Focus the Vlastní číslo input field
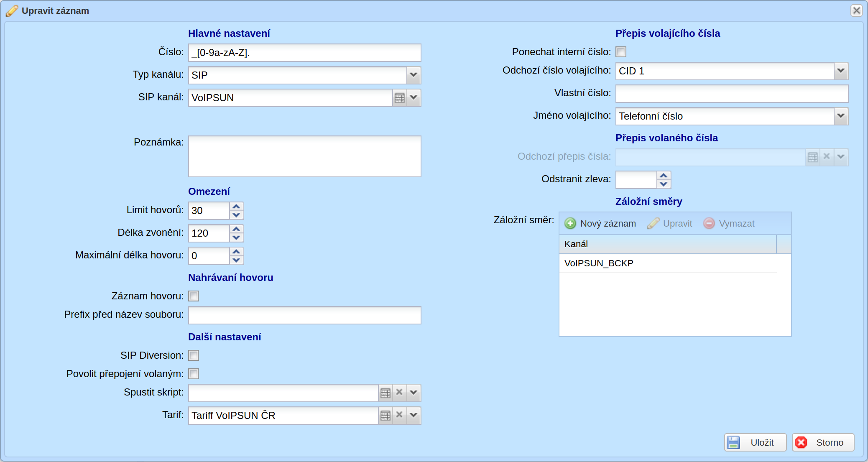 [732, 94]
